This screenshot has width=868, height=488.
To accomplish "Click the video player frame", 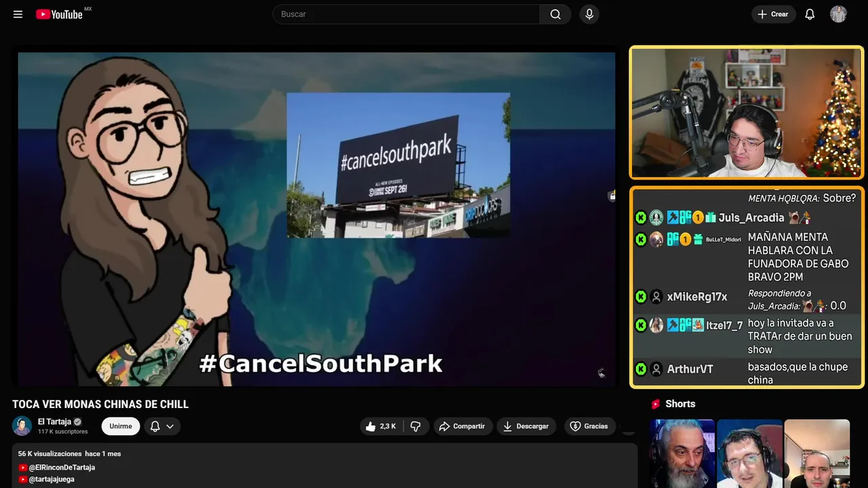I will [317, 219].
